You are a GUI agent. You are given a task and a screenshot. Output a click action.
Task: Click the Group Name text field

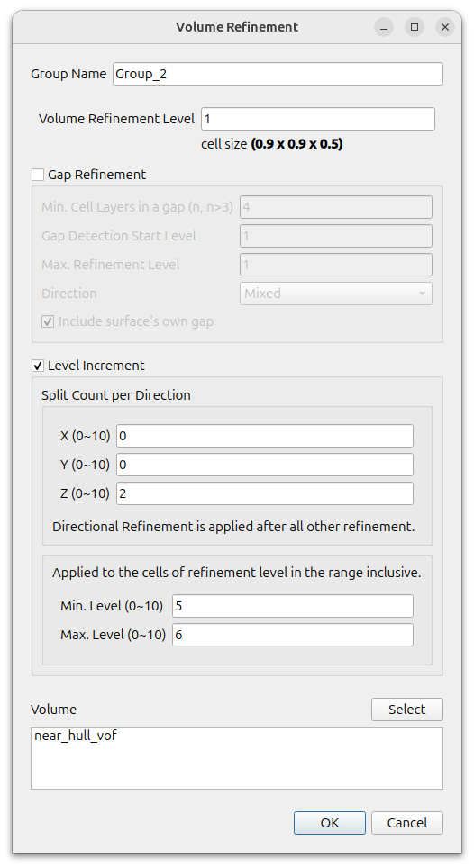click(x=278, y=74)
